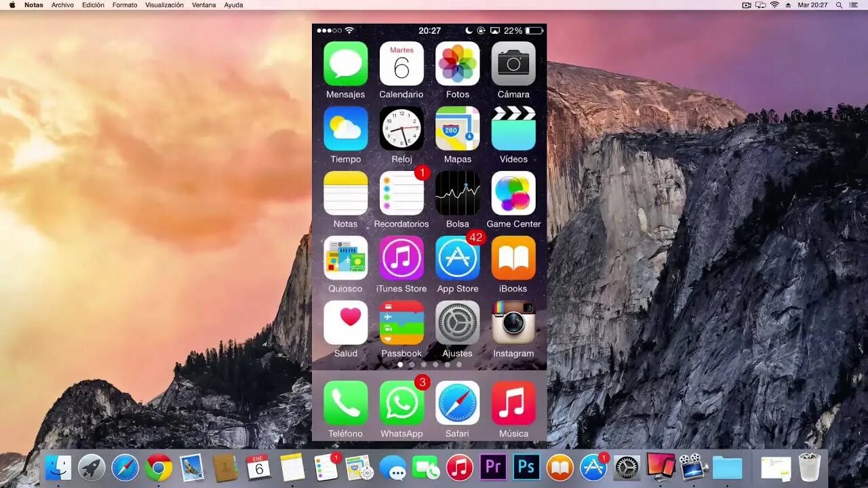Open the Archivo menu
The image size is (868, 488).
click(62, 5)
